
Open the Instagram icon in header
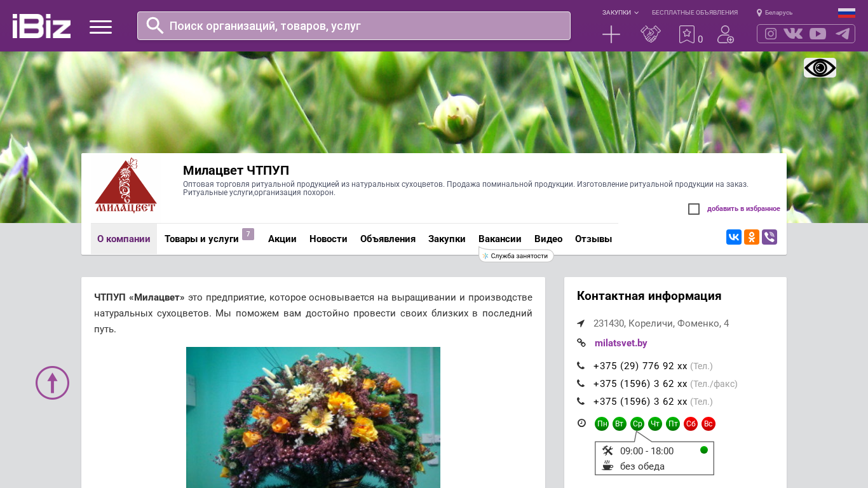coord(771,34)
